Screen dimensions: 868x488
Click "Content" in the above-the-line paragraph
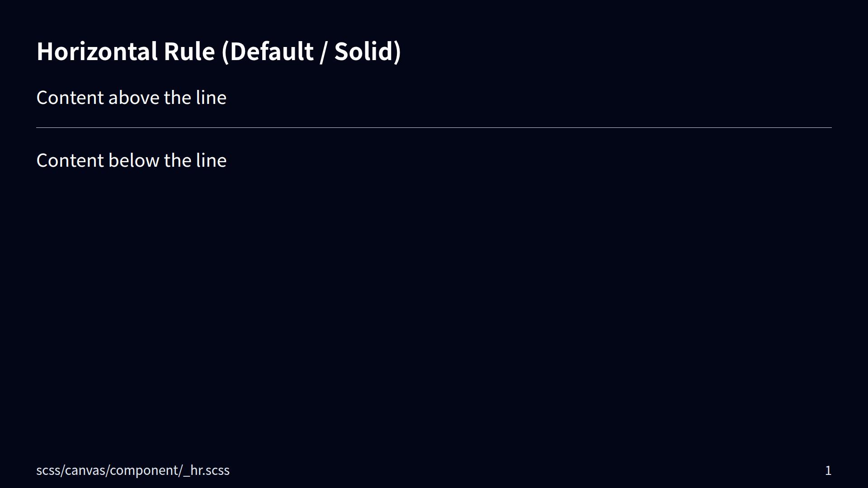click(x=70, y=98)
